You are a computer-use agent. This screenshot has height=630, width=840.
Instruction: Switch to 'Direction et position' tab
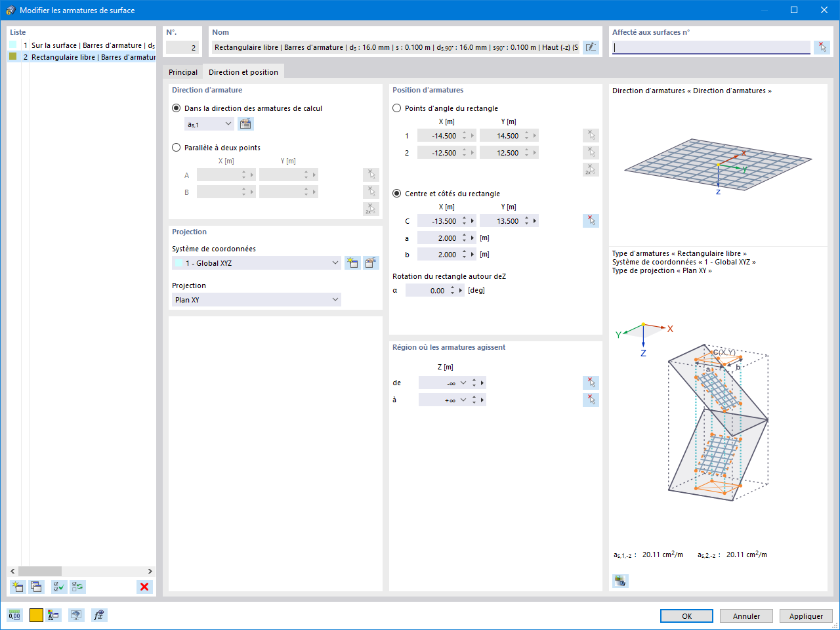point(243,72)
